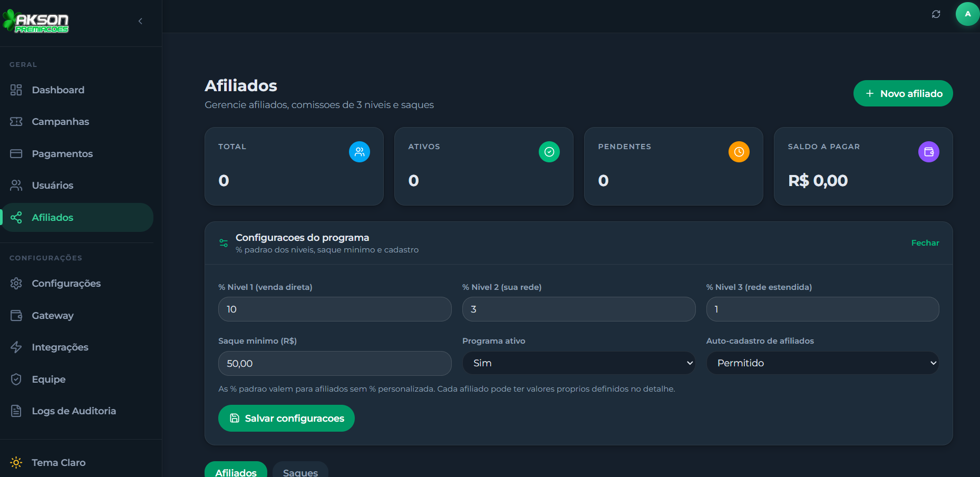
Task: Click the Dashboard grid icon
Action: tap(16, 90)
